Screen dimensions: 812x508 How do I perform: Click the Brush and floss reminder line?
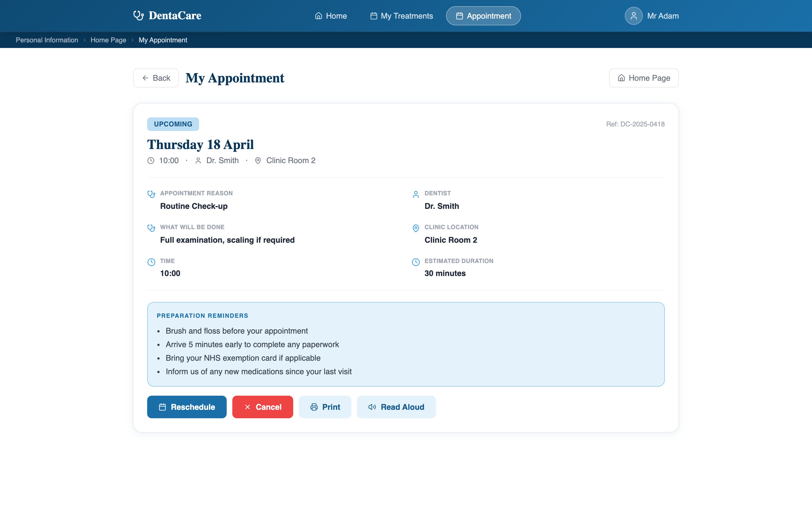coord(237,331)
